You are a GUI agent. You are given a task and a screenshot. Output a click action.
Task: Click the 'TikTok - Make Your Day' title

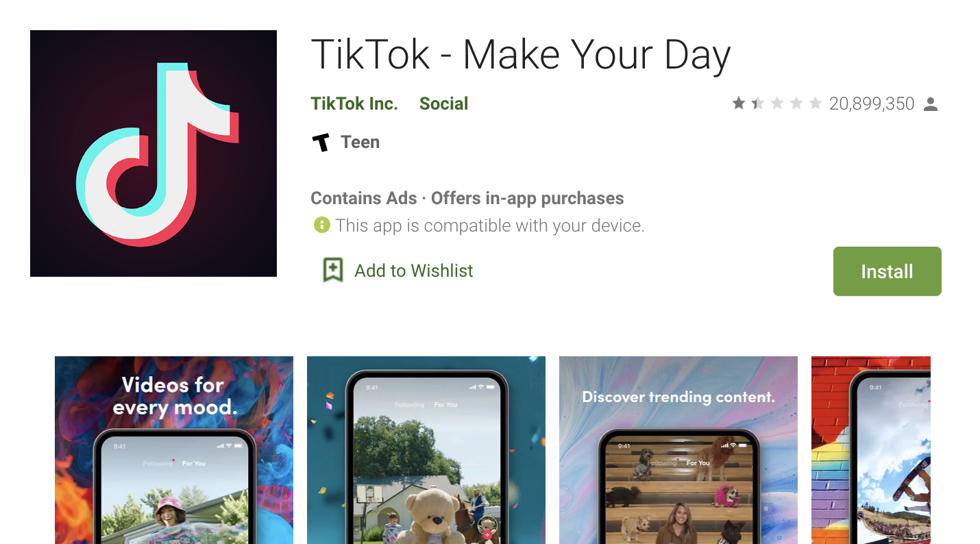(x=521, y=55)
